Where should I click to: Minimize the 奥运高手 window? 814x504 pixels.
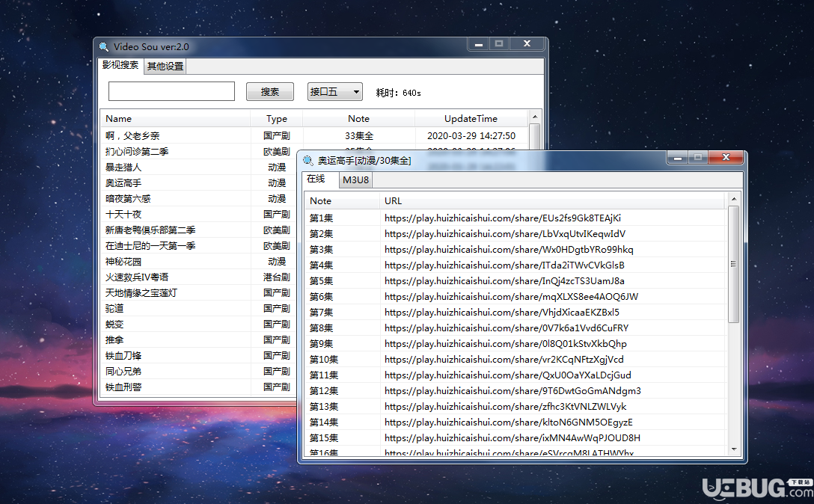pyautogui.click(x=678, y=157)
